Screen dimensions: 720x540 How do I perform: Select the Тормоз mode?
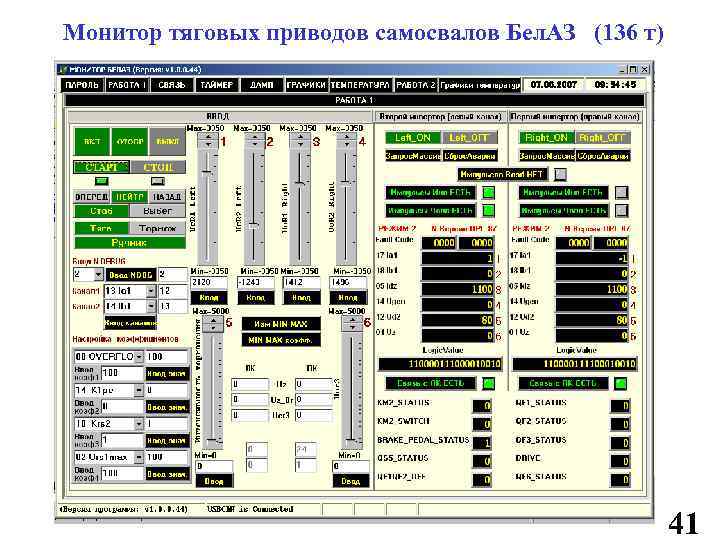[x=158, y=228]
